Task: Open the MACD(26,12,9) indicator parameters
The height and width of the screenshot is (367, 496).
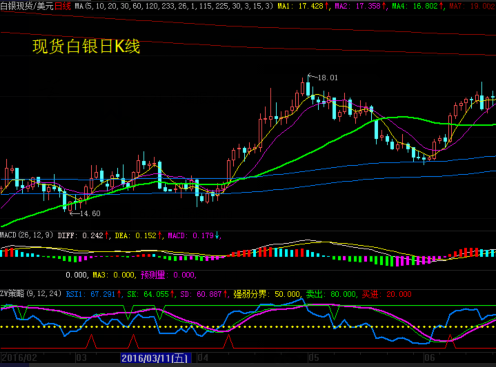Action: pos(27,235)
